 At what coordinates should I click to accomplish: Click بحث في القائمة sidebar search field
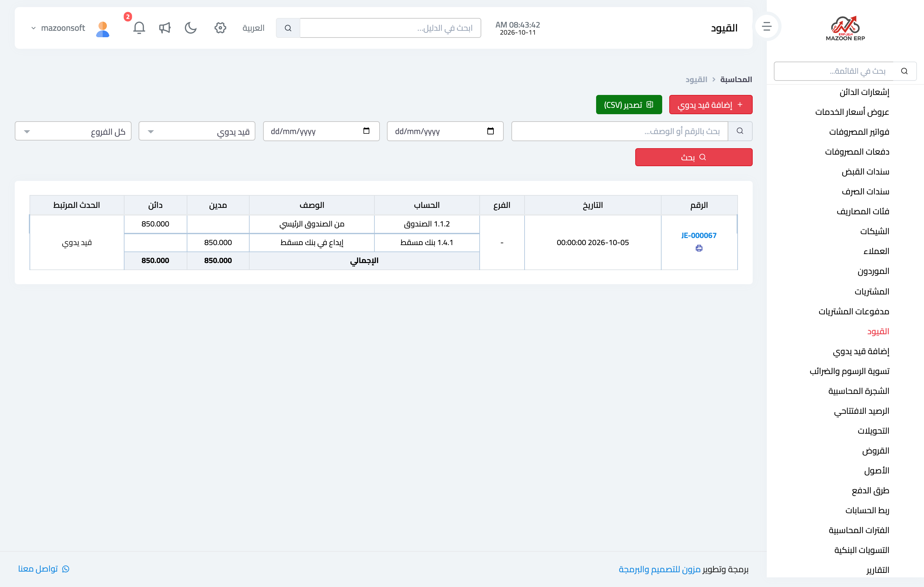(834, 71)
